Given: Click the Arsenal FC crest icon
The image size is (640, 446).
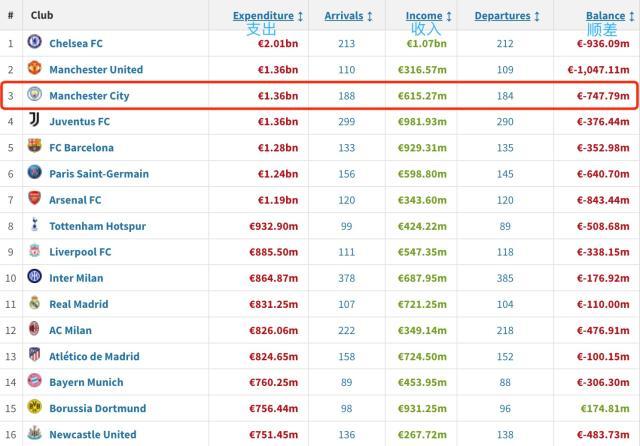Looking at the screenshot, I should pos(34,199).
